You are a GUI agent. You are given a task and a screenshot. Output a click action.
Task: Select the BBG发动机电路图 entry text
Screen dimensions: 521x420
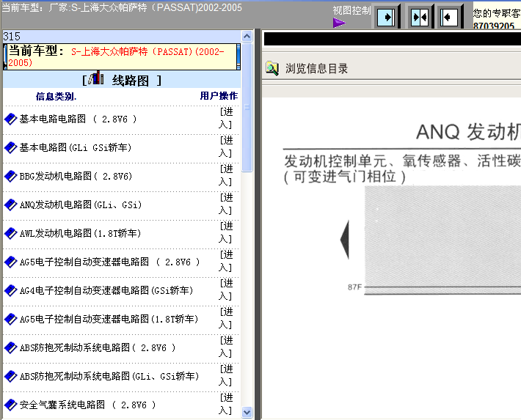coord(76,176)
